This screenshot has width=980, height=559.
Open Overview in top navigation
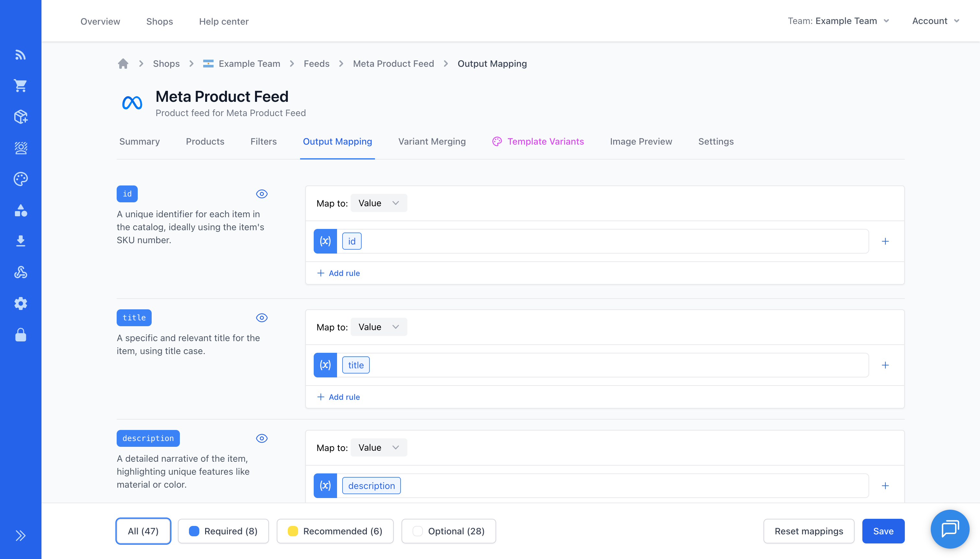(x=100, y=21)
